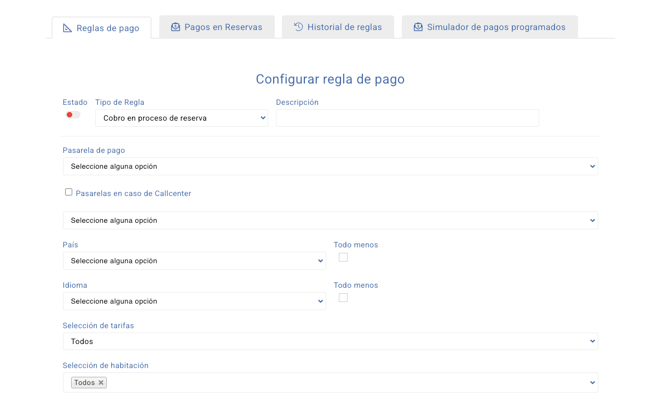670x403 pixels.
Task: Click the inbox icon in Pagos en Reservas tab
Action: 175,27
